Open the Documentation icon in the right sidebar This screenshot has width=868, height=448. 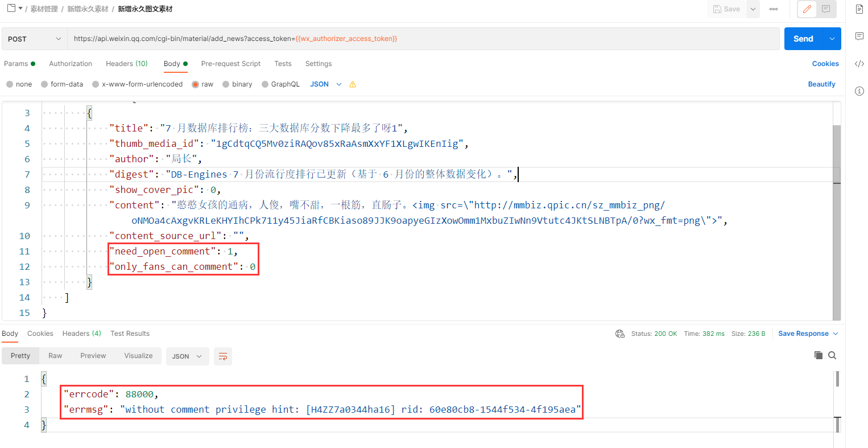859,9
